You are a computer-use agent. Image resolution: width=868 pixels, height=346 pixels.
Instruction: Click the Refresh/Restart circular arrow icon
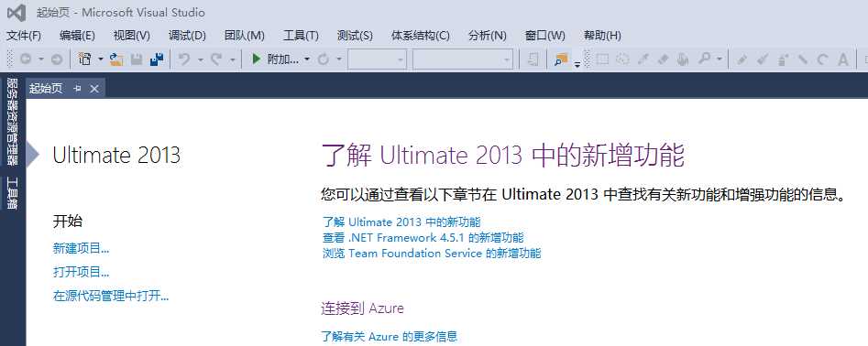coord(324,59)
